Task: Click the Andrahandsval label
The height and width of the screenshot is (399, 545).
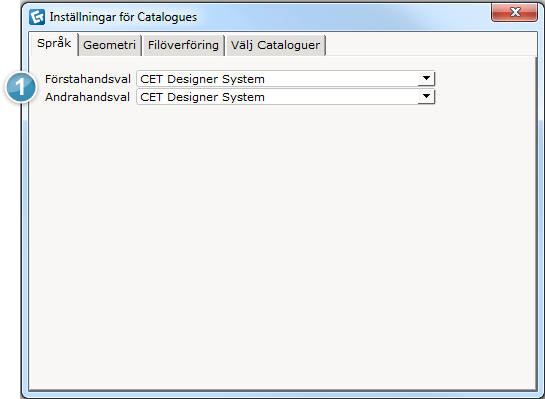Action: coord(87,97)
